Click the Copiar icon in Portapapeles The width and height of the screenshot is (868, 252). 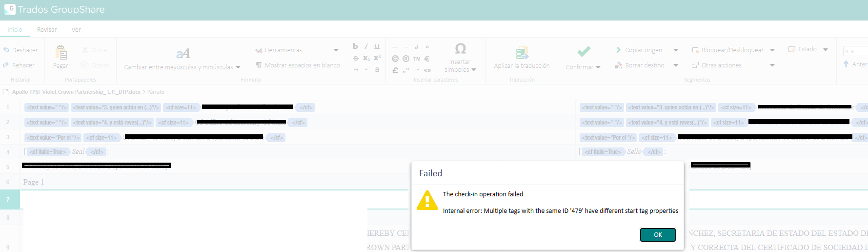pyautogui.click(x=85, y=65)
